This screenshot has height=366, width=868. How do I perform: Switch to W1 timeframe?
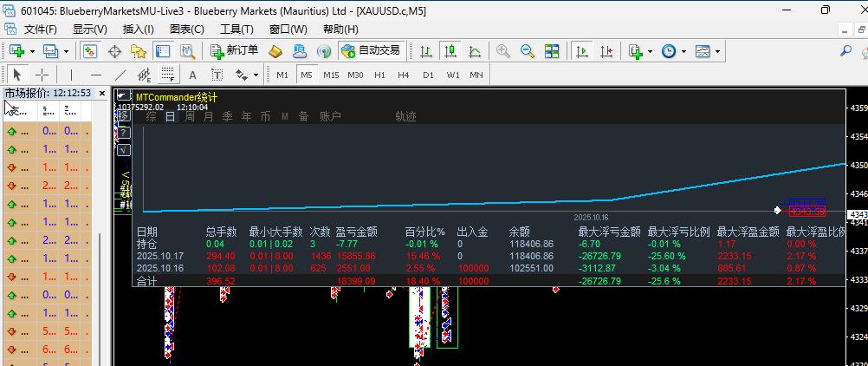tap(453, 75)
